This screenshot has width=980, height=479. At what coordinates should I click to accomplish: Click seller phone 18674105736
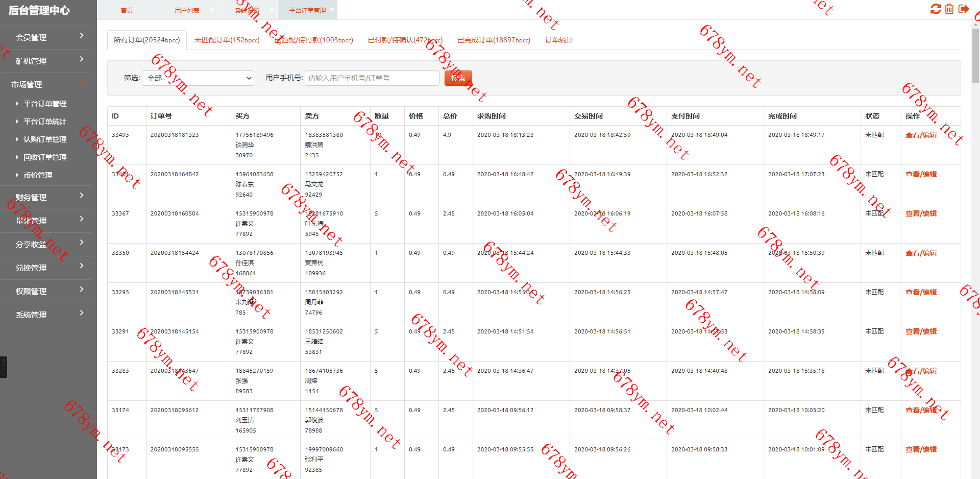tap(324, 371)
